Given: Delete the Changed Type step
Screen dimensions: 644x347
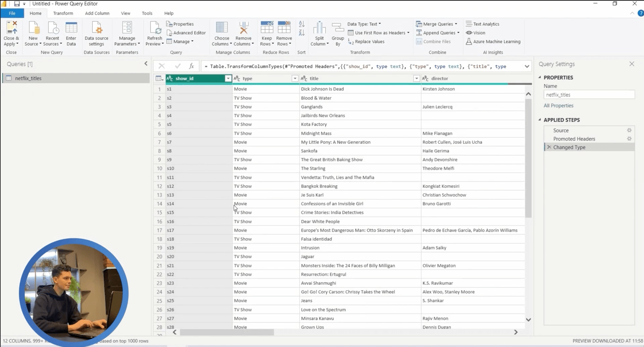Looking at the screenshot, I should [x=549, y=147].
